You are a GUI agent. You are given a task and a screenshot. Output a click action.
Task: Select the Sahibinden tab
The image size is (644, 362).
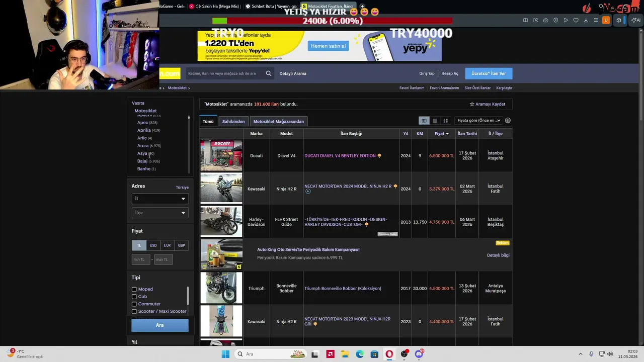pos(233,121)
